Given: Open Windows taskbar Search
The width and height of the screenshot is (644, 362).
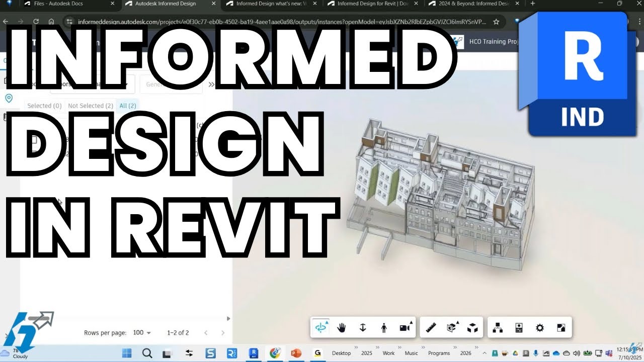Looking at the screenshot, I should click(147, 353).
